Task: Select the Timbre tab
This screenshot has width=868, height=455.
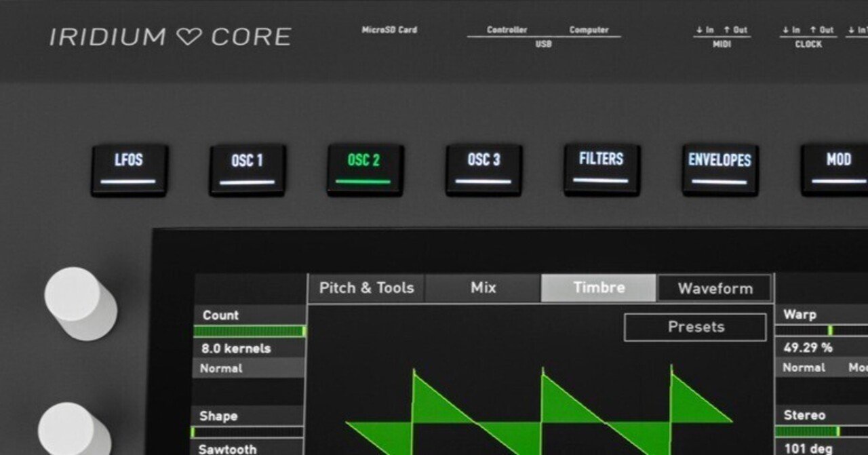Action: [599, 288]
